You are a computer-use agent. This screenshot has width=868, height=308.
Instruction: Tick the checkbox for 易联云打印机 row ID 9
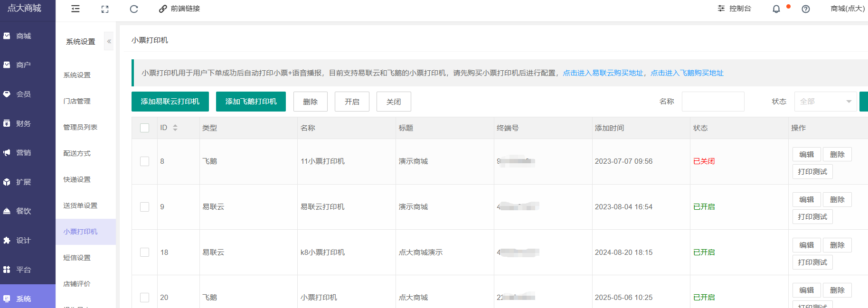point(145,207)
